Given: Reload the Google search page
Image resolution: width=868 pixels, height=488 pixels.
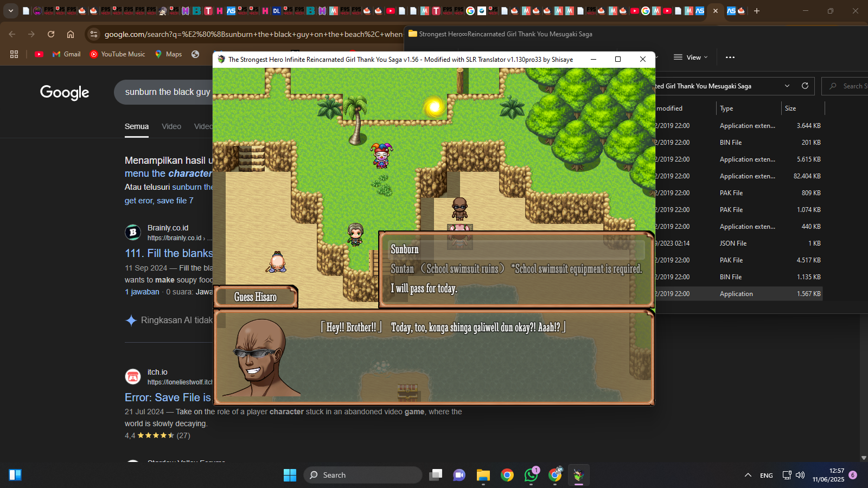Looking at the screenshot, I should tap(51, 34).
